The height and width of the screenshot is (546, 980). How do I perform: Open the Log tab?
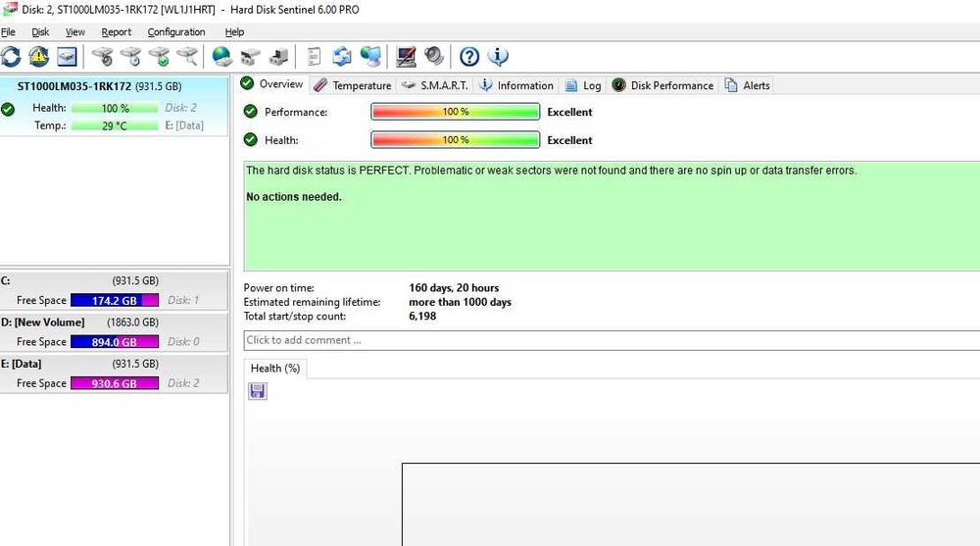click(x=583, y=85)
